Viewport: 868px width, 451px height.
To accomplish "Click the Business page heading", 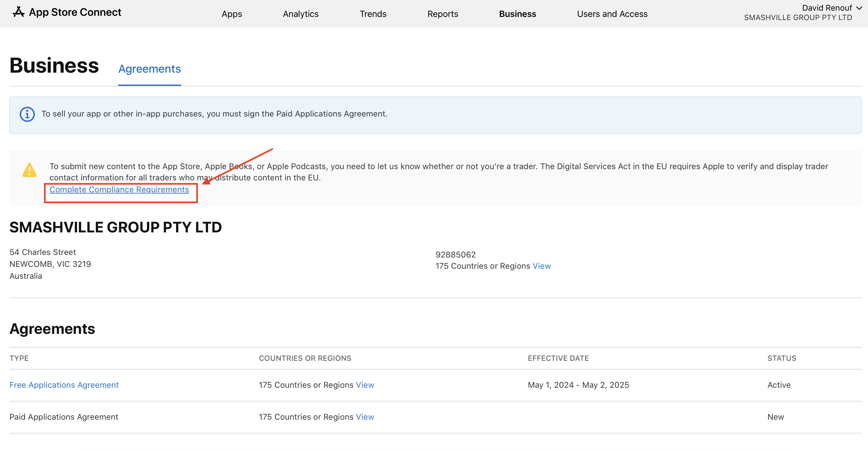I will 54,65.
